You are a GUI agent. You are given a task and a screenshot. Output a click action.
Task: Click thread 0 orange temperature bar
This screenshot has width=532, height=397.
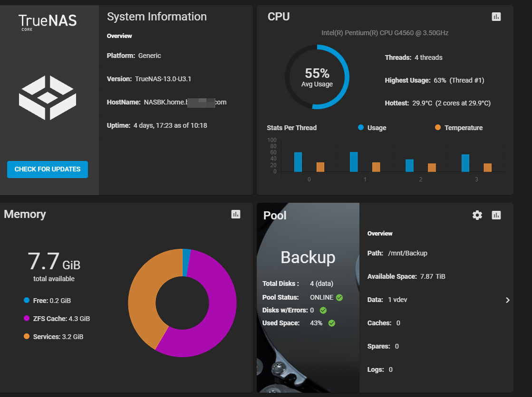pyautogui.click(x=320, y=167)
